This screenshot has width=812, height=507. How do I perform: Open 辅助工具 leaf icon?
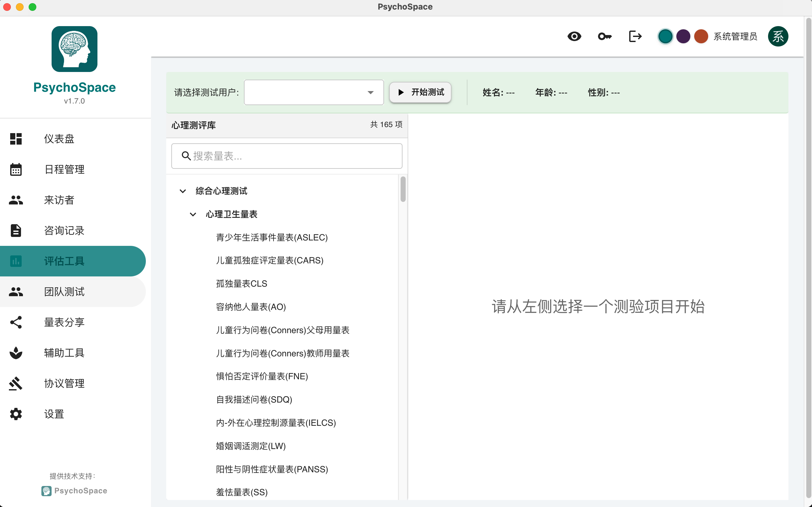(16, 353)
